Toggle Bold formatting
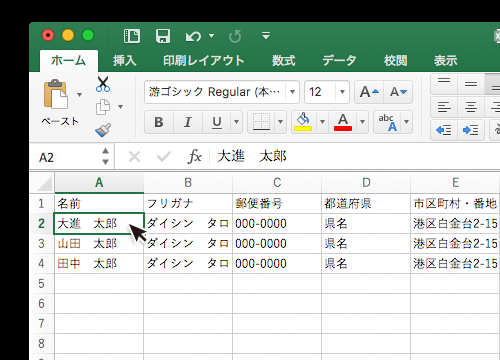 159,122
